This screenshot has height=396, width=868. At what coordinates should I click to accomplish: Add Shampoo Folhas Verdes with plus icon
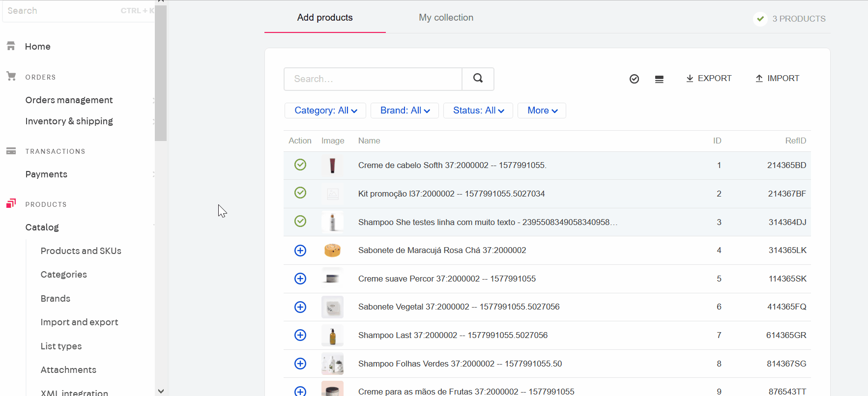[300, 364]
